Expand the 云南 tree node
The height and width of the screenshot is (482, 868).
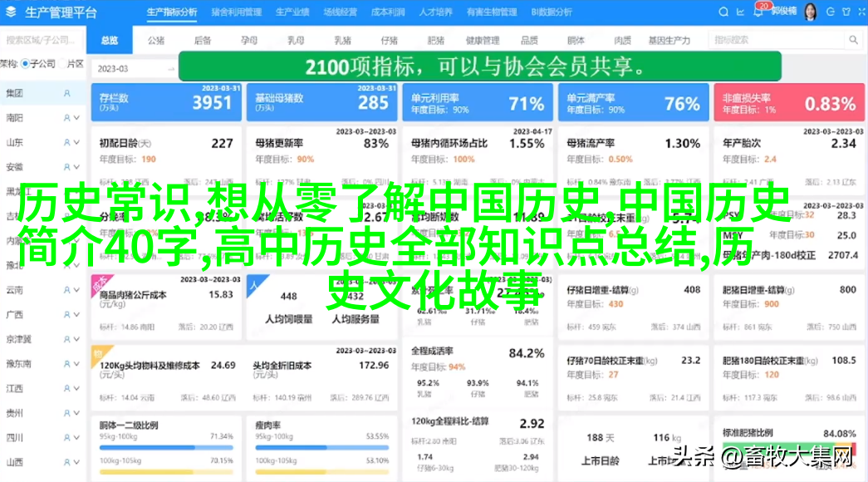point(76,290)
